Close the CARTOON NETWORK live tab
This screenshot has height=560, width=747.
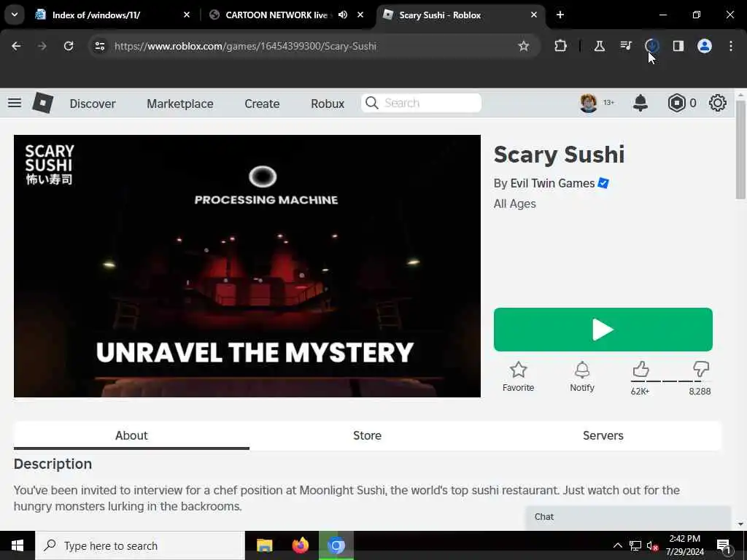tap(360, 15)
